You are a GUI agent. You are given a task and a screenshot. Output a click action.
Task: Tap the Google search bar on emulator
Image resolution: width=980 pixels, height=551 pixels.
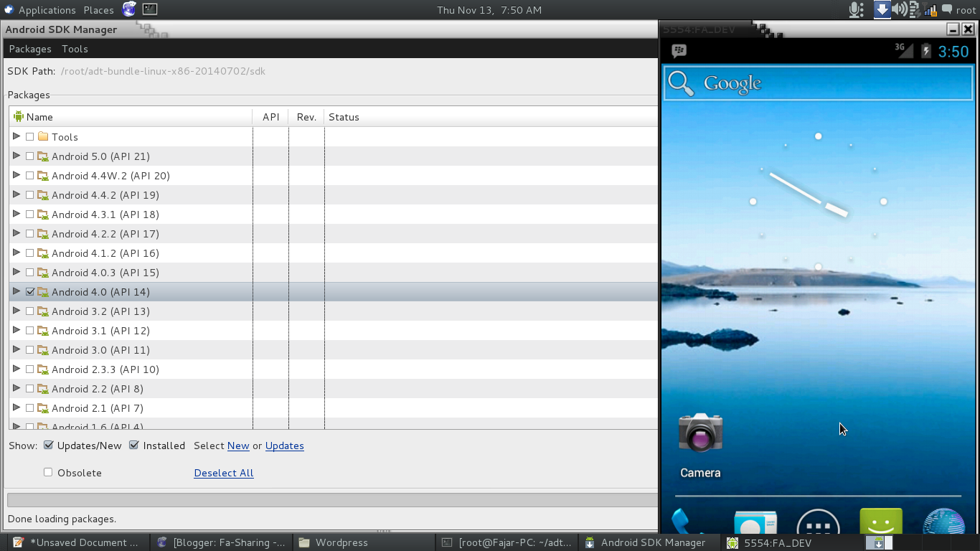[818, 83]
